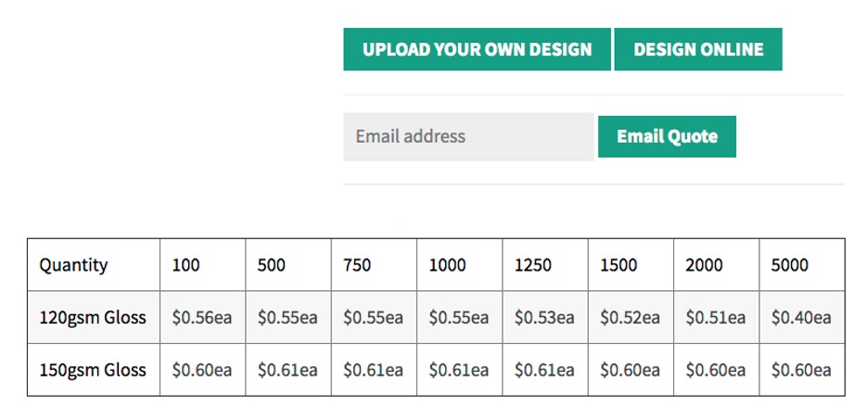This screenshot has height=419, width=868.
Task: Click the 100 quantity column header
Action: (185, 265)
